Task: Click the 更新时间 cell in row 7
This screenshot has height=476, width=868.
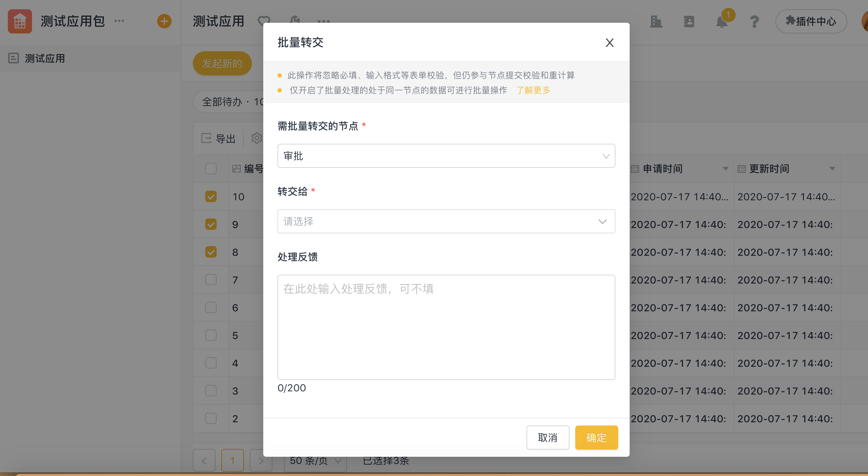Action: pyautogui.click(x=787, y=280)
